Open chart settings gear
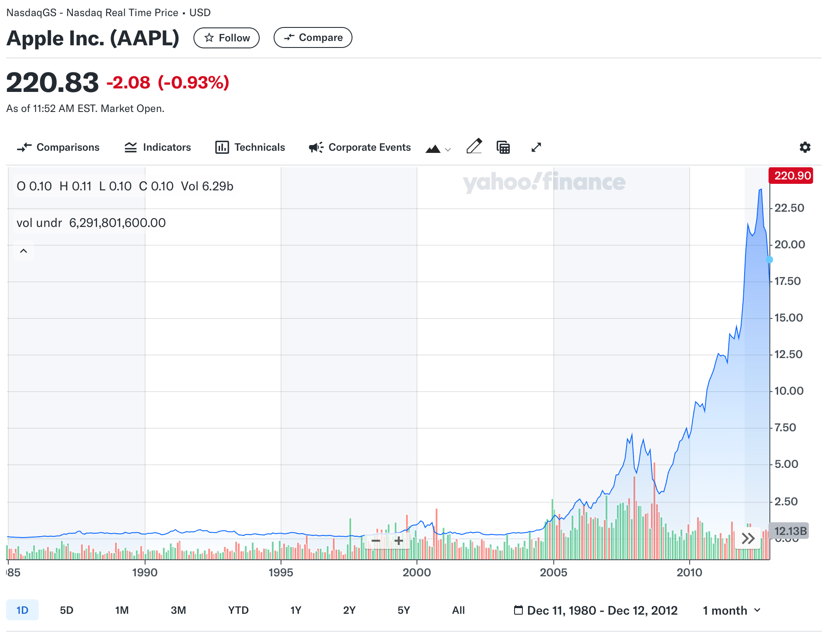 805,147
